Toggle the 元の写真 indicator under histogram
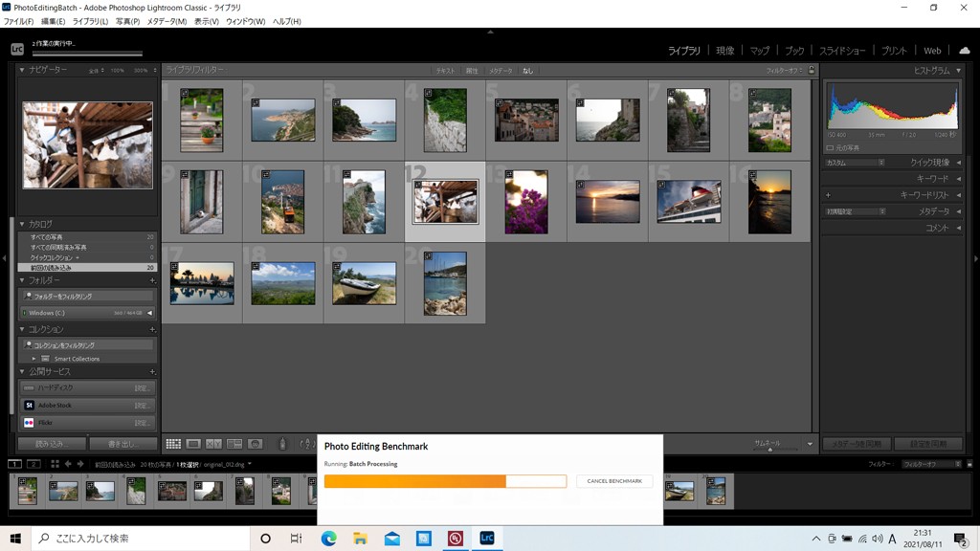This screenshot has width=980, height=551. point(830,148)
